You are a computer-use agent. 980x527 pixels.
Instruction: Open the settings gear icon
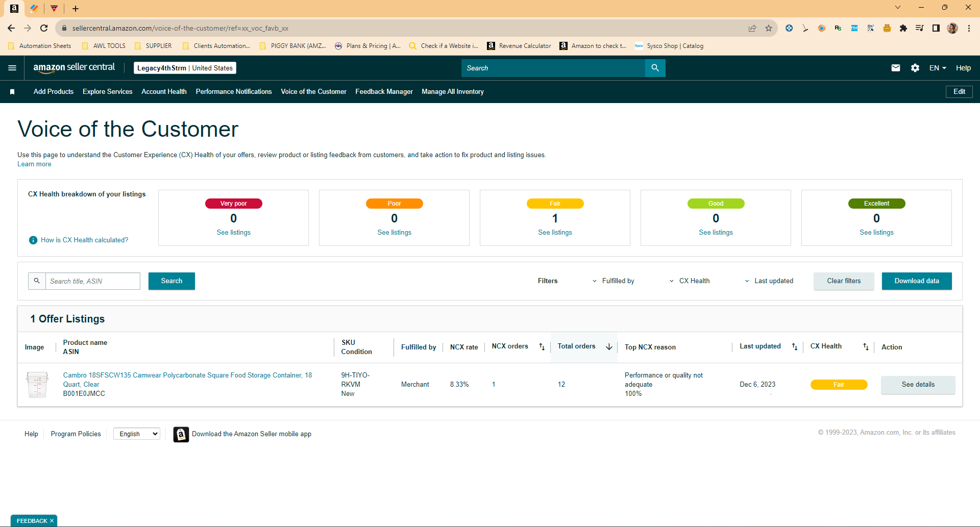click(x=915, y=68)
